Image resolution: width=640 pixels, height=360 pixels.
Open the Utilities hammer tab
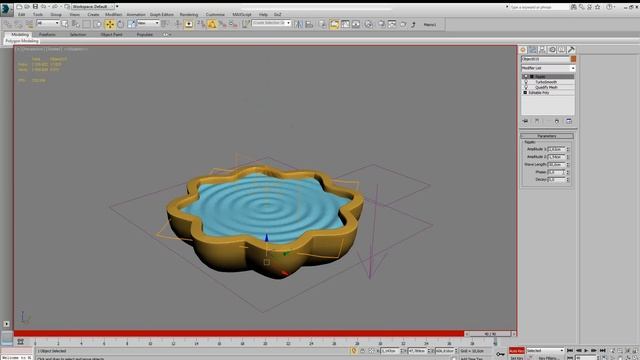click(571, 50)
